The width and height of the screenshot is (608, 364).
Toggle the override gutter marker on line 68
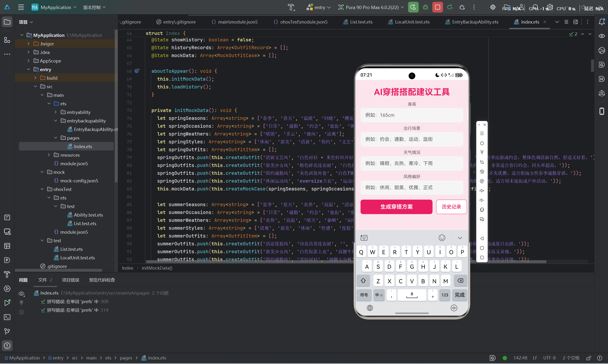(x=137, y=71)
